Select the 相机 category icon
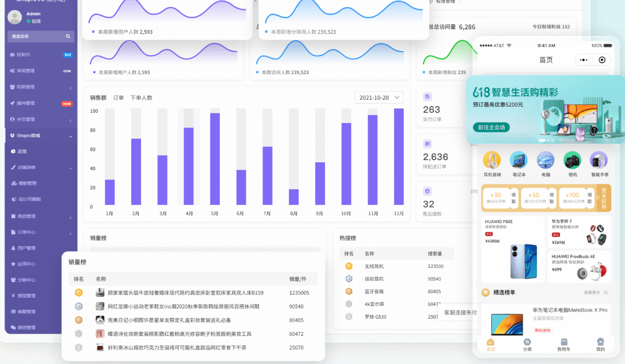625x364 pixels. pyautogui.click(x=572, y=161)
